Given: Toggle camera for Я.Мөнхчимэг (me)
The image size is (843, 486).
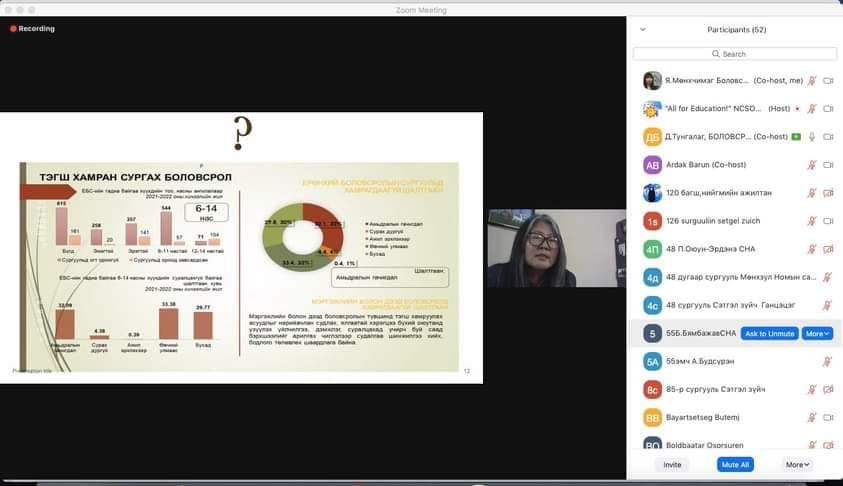Looking at the screenshot, I should 828,81.
